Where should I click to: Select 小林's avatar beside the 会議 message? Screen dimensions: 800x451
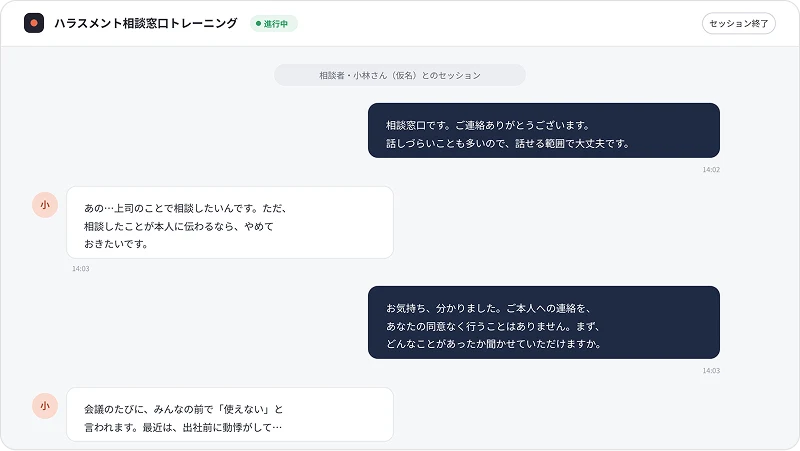pos(45,406)
